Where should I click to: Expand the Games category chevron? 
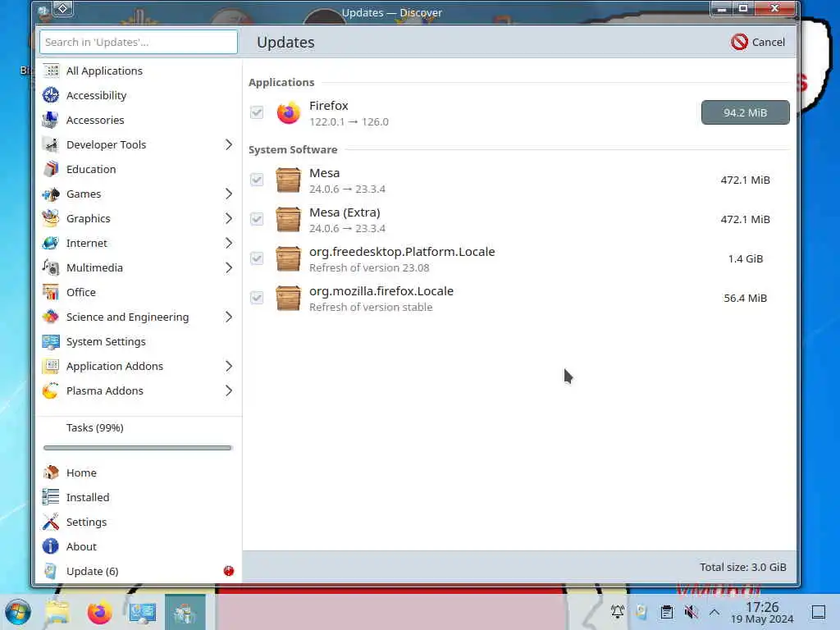229,194
